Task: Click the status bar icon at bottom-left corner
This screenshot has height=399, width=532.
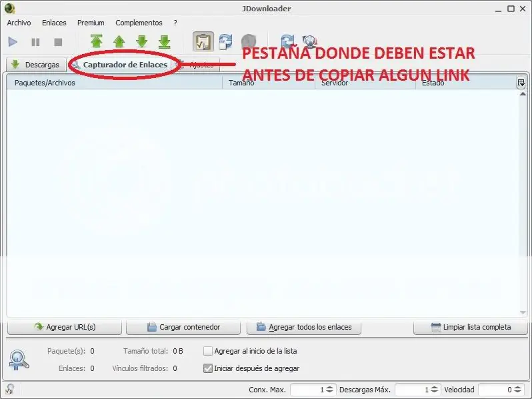Action: pos(9,389)
